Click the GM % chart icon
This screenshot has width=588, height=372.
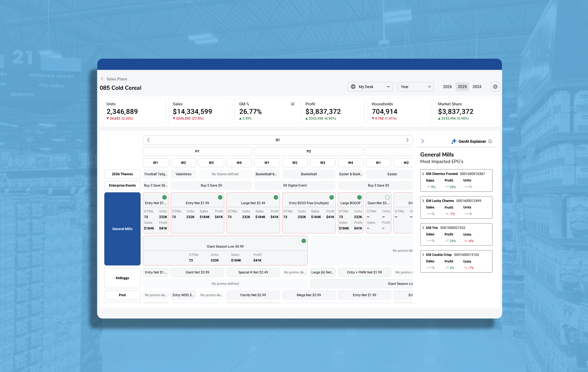click(293, 104)
